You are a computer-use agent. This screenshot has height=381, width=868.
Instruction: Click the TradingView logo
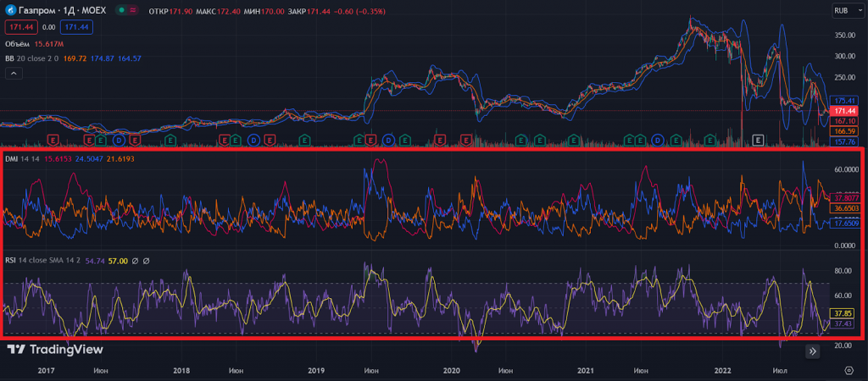coord(55,349)
